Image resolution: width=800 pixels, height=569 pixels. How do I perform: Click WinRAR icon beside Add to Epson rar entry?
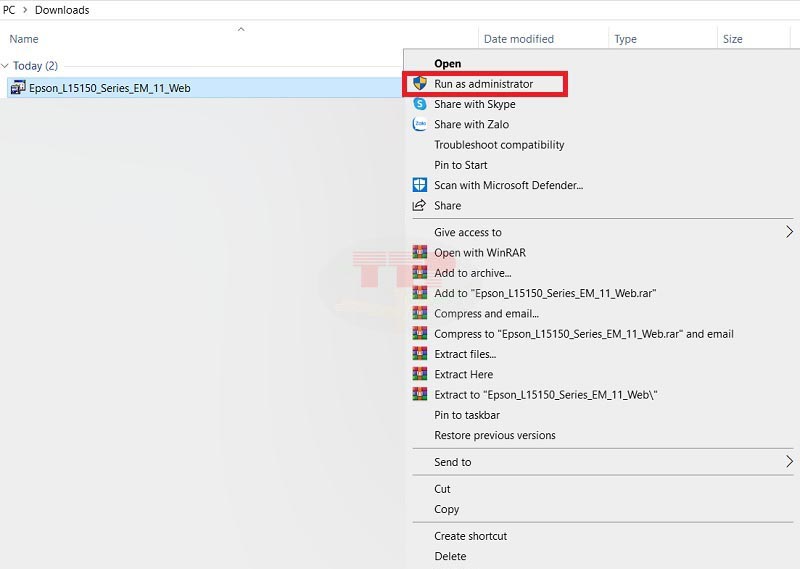pyautogui.click(x=419, y=293)
